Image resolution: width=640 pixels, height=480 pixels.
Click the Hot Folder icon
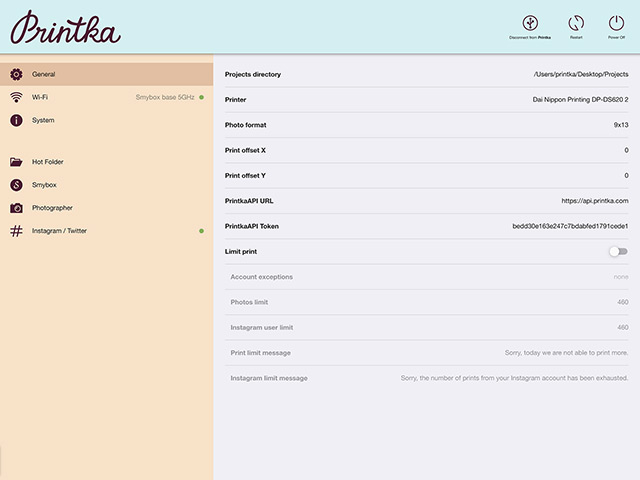click(16, 162)
